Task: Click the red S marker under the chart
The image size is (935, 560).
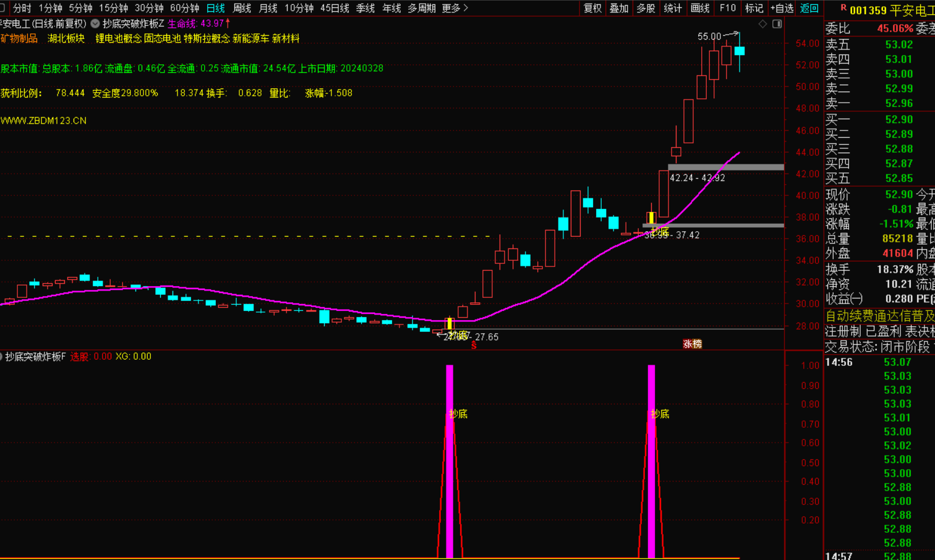Action: tap(474, 346)
